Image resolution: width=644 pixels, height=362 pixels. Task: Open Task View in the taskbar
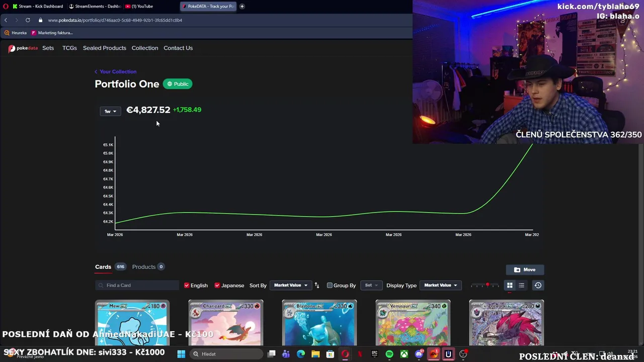coord(271,354)
